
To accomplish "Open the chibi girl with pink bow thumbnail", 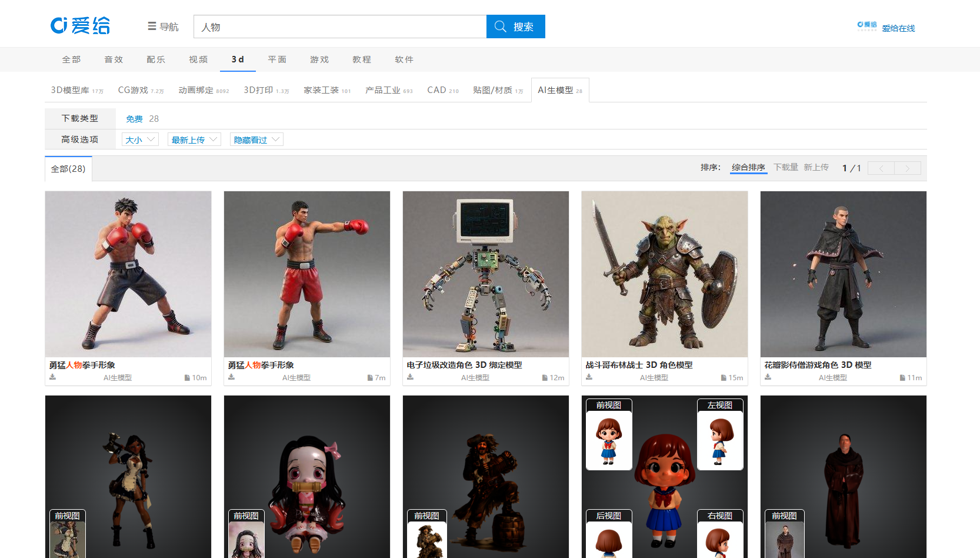I will [x=307, y=477].
